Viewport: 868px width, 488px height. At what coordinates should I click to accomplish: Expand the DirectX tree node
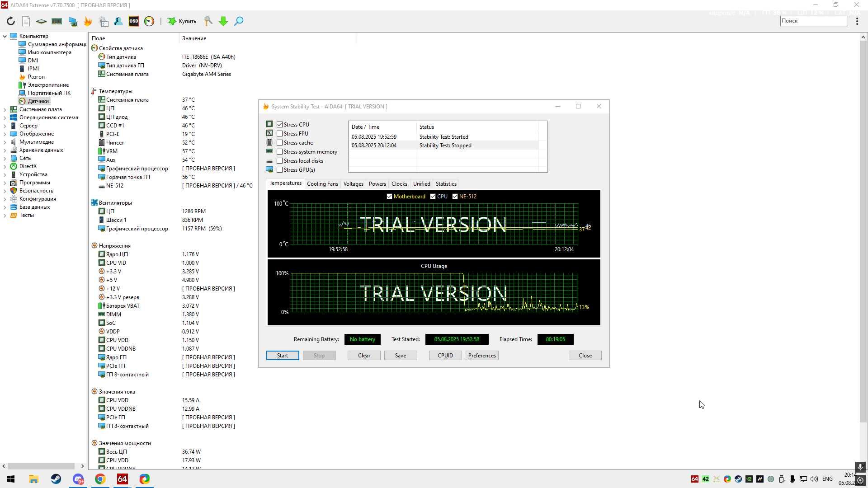[5, 166]
